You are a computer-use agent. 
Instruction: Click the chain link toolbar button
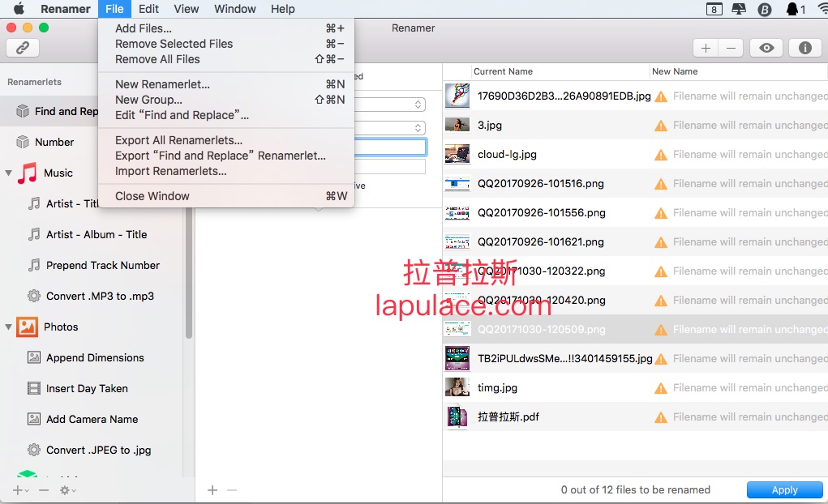point(23,48)
